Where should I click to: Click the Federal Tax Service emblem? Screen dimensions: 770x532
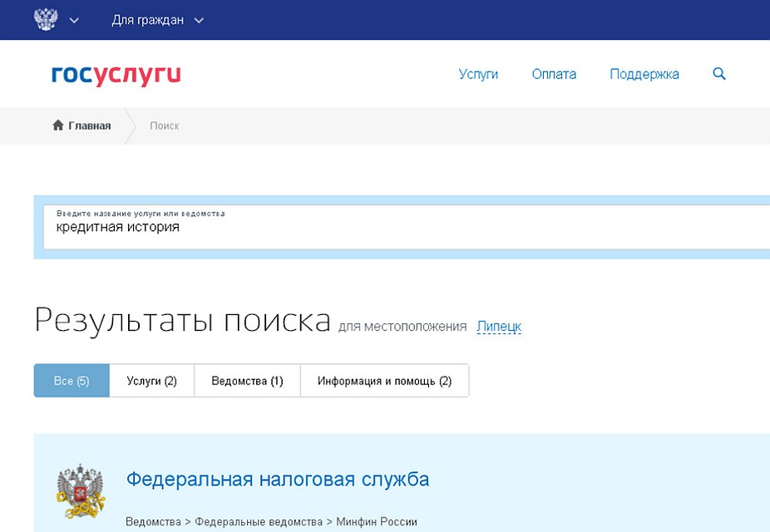pyautogui.click(x=80, y=491)
